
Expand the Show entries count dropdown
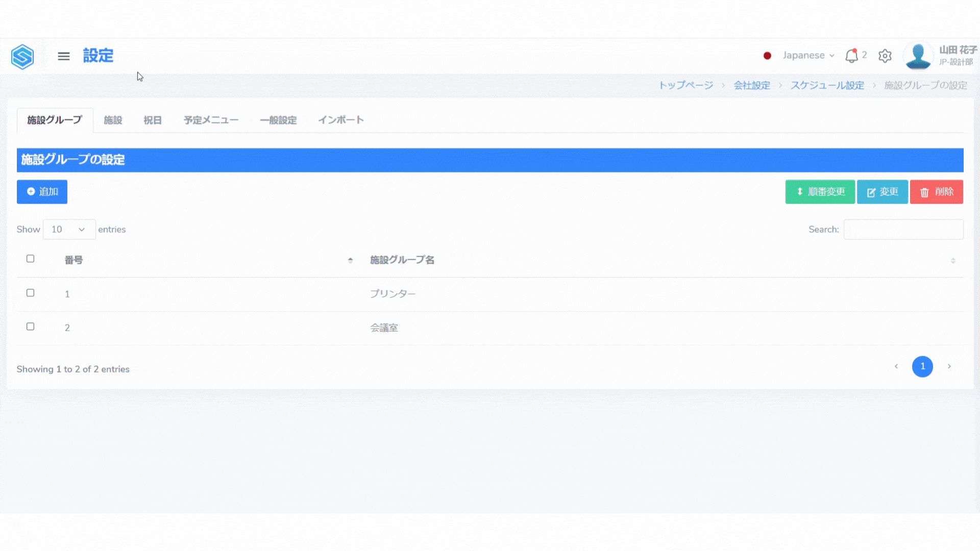coord(69,230)
